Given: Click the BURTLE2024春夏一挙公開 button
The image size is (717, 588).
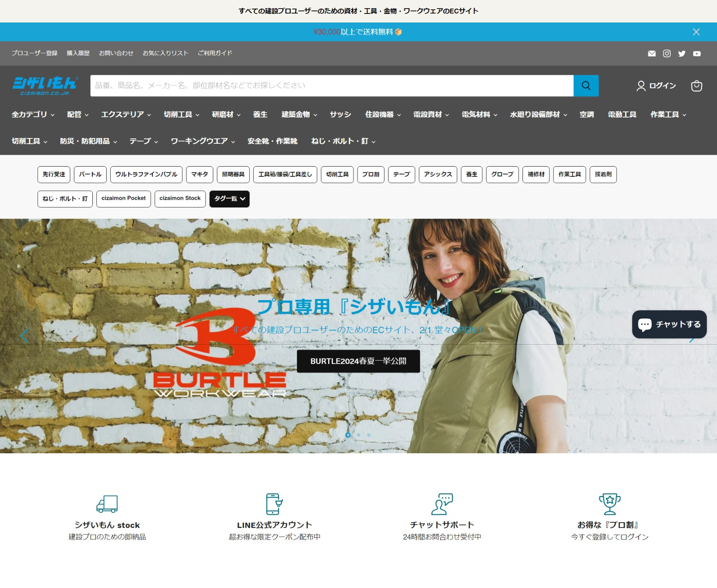Looking at the screenshot, I should (358, 361).
